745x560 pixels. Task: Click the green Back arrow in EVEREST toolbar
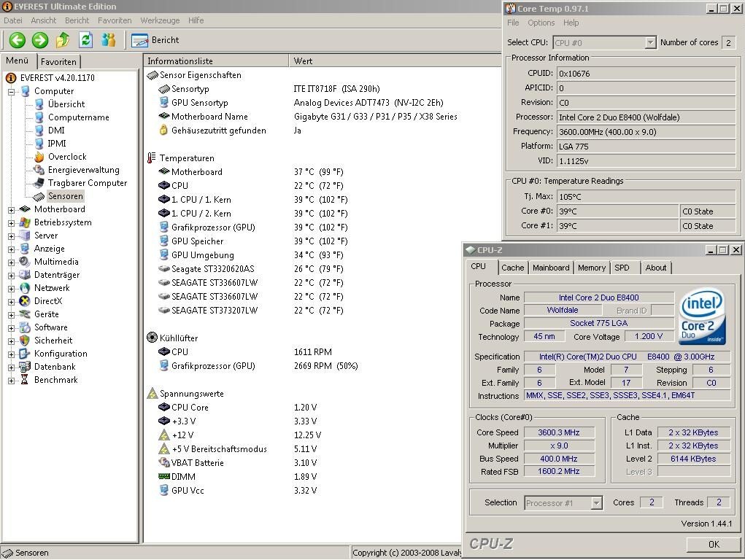click(18, 40)
